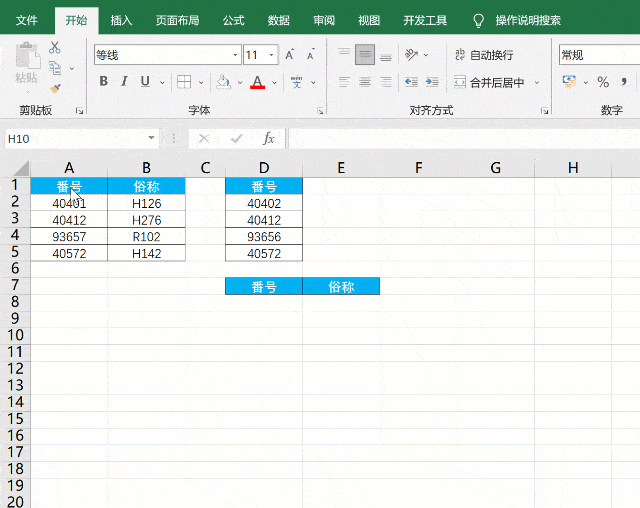Image resolution: width=640 pixels, height=508 pixels.
Task: Open the borders grid icon
Action: point(184,82)
